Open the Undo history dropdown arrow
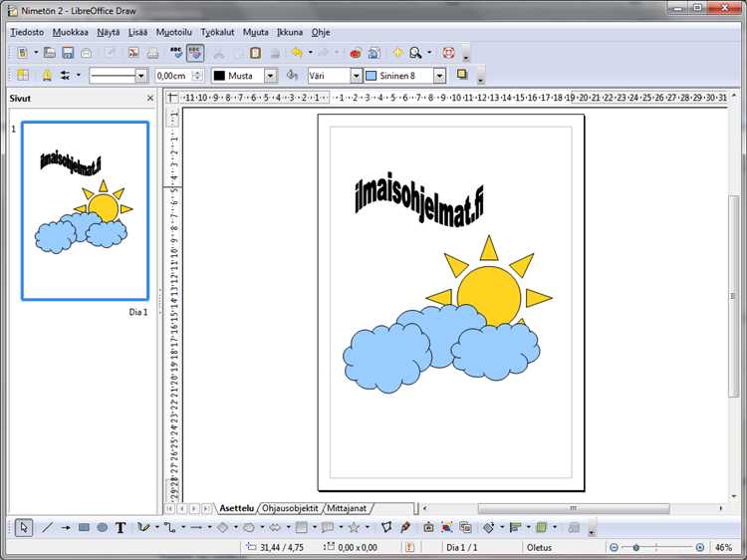Screen dimensions: 747x560 tap(311, 53)
